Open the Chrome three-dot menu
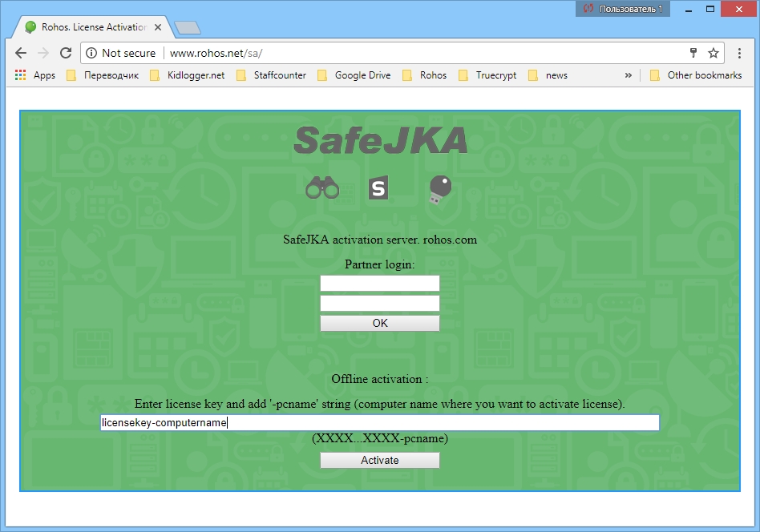The height and width of the screenshot is (532, 760). [739, 53]
